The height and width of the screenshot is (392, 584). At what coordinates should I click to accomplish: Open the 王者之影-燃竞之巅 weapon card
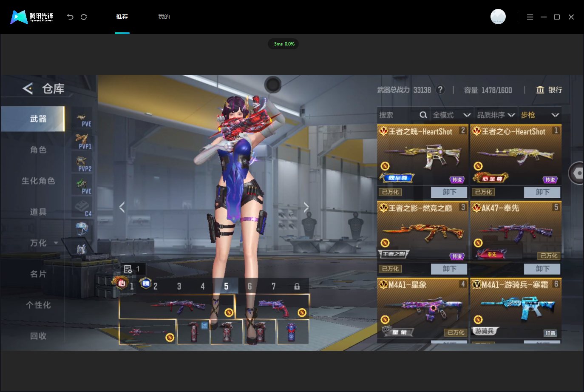pyautogui.click(x=423, y=231)
